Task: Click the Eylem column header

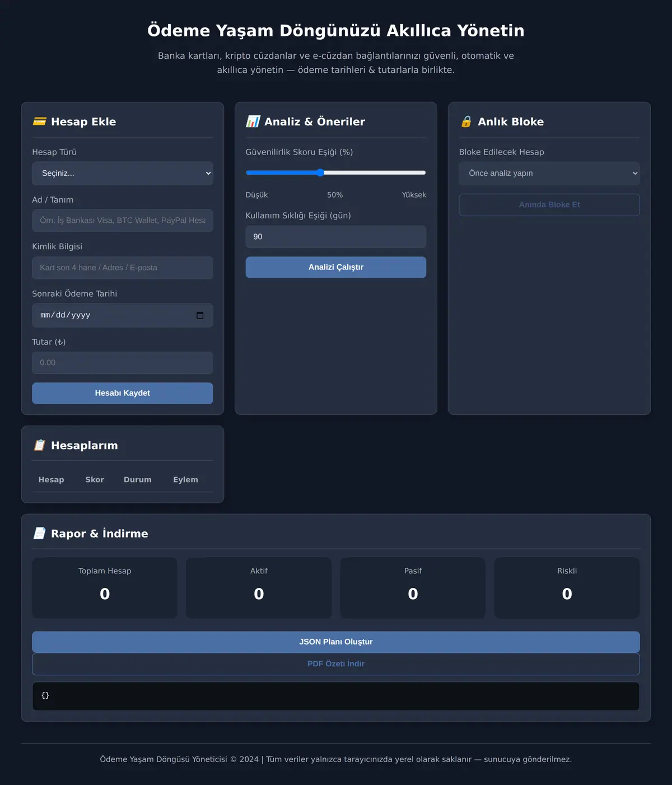Action: point(185,480)
